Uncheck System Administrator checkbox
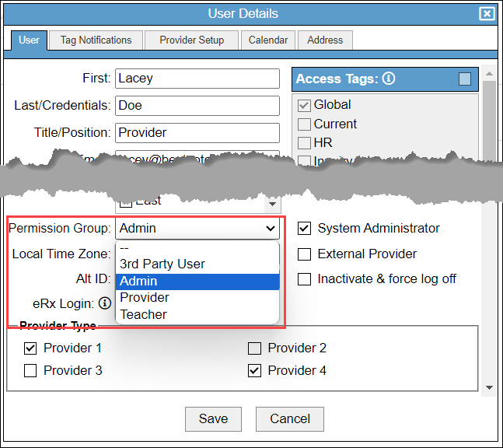Image resolution: width=503 pixels, height=448 pixels. (x=304, y=228)
